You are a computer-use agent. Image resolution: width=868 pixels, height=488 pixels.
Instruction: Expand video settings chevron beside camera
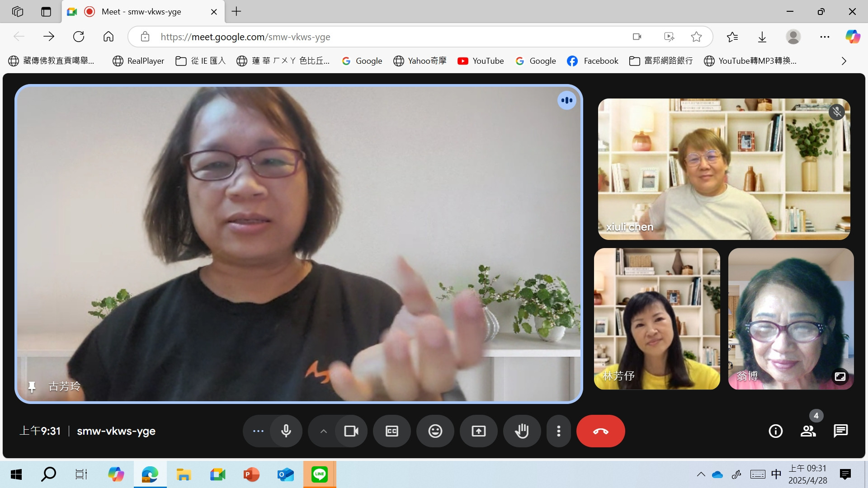point(324,431)
